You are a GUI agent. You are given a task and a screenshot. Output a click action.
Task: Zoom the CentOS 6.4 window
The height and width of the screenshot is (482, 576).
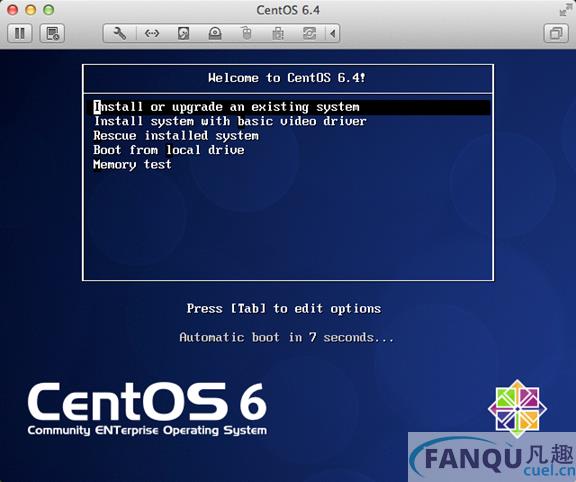(48, 10)
